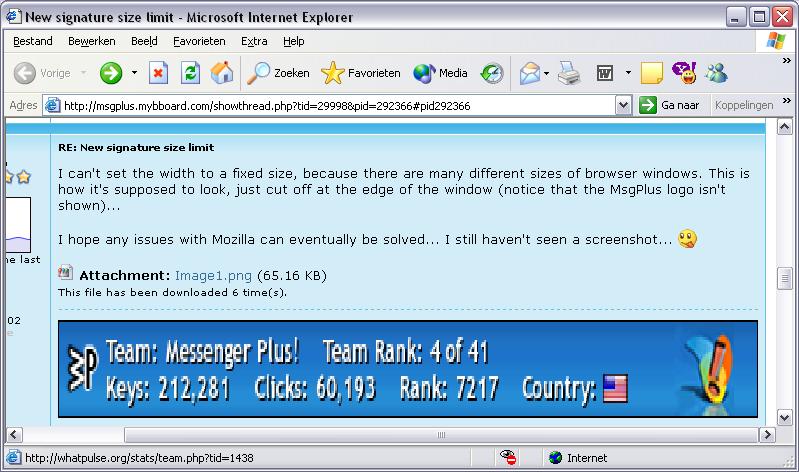Refresh the page with green arrows icon
The image size is (799, 472).
(x=190, y=73)
